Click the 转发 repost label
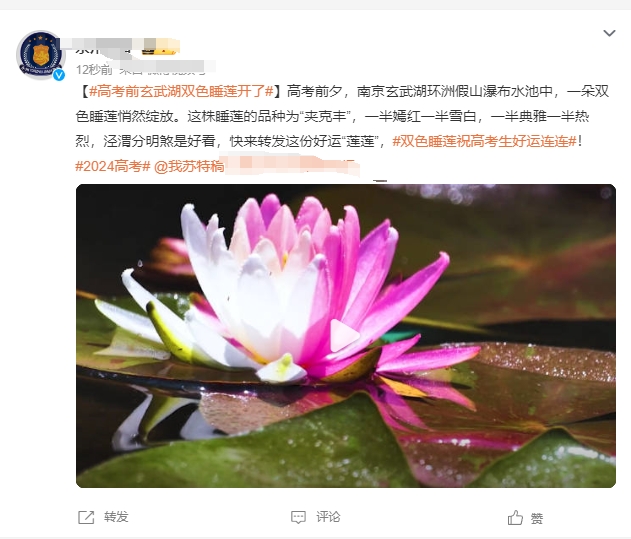Image resolution: width=631 pixels, height=539 pixels. pos(116,517)
